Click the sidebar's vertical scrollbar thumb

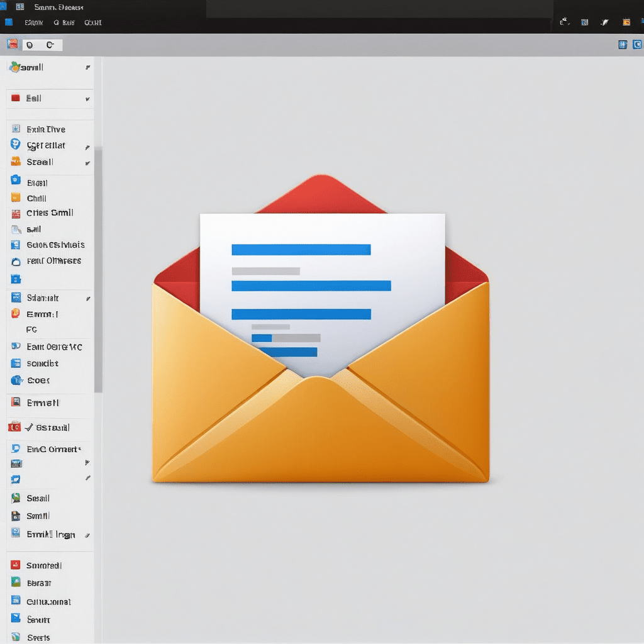(x=98, y=270)
